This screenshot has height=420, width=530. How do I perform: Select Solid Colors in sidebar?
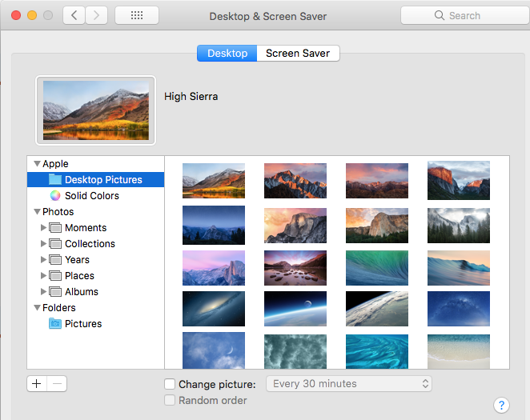[x=95, y=195]
